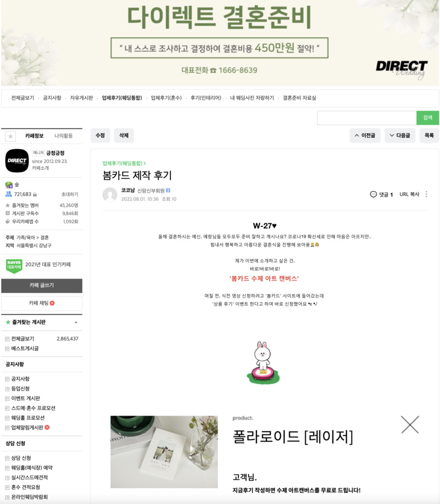This screenshot has width=440, height=504.
Task: Click the DIRECT cafe logo thumbnail
Action: point(17,161)
